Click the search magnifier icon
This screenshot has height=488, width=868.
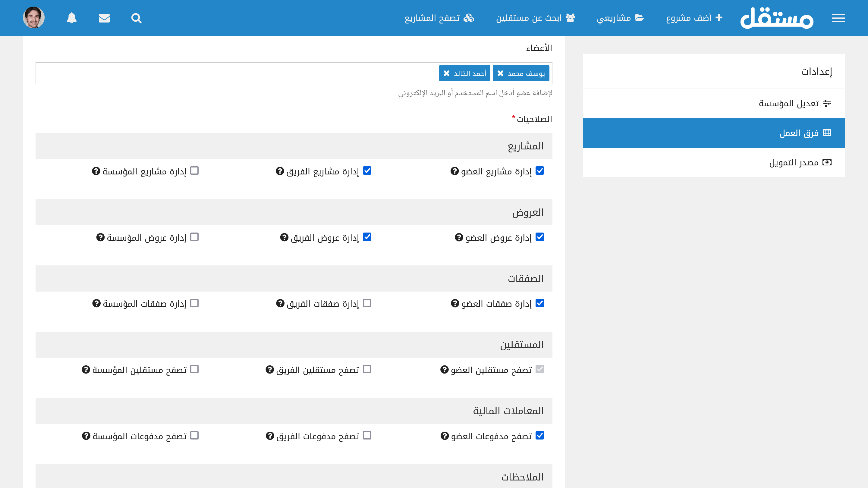click(136, 18)
